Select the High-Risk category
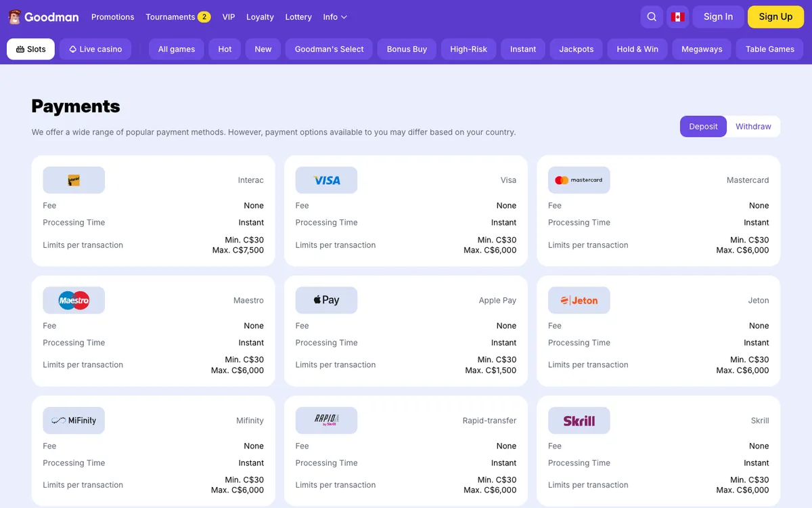The width and height of the screenshot is (812, 508). [469, 49]
